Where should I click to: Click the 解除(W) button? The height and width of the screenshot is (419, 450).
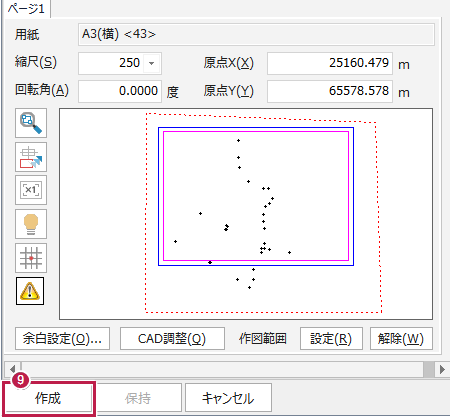401,339
